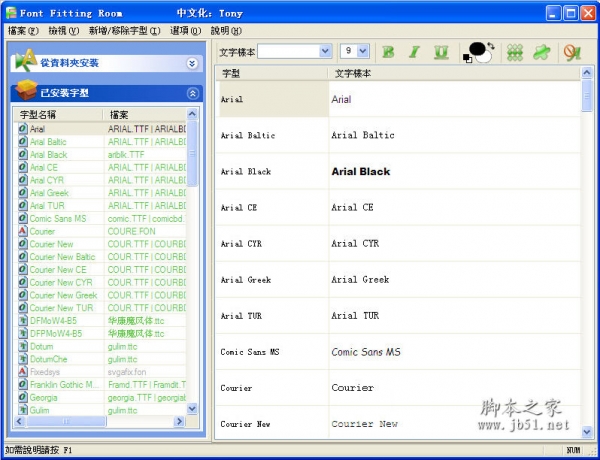
Task: Click Courier New row in preview table
Action: click(x=398, y=424)
